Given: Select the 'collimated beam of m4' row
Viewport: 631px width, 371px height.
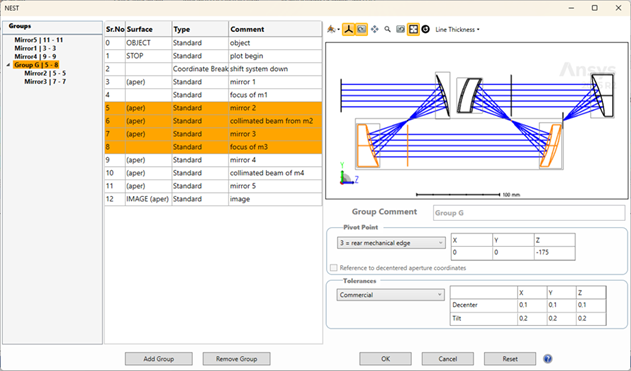Looking at the screenshot, I should click(213, 173).
